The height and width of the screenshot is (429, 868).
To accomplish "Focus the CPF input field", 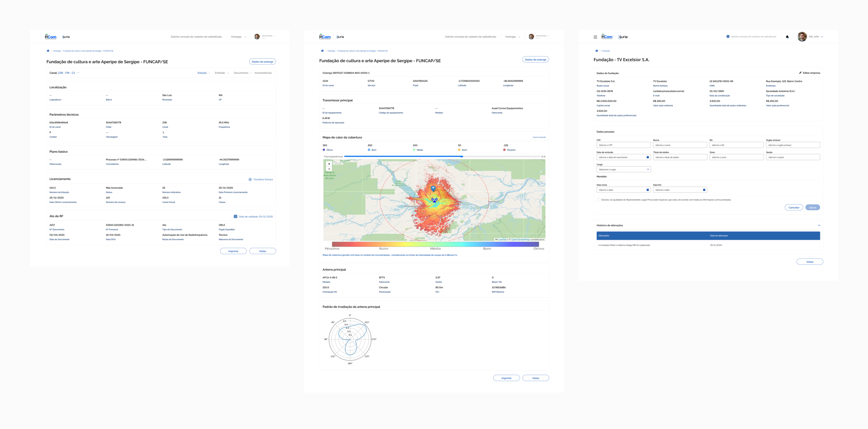I will tap(623, 145).
